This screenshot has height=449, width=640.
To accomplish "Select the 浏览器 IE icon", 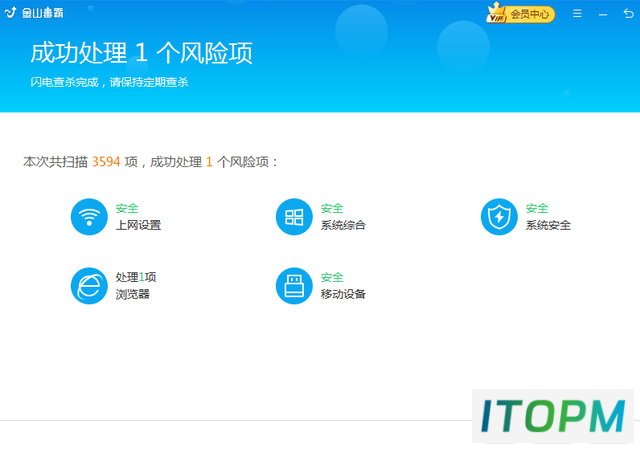I will pos(89,286).
